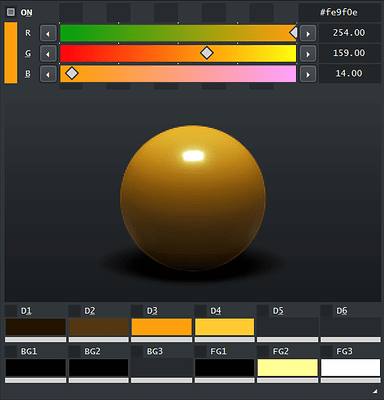
Task: Click the R value field 254.00
Action: click(349, 33)
